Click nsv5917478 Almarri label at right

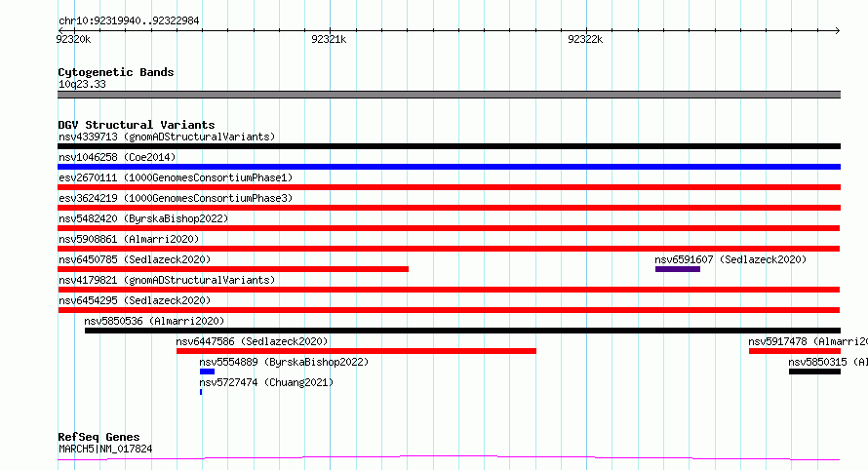(x=809, y=341)
